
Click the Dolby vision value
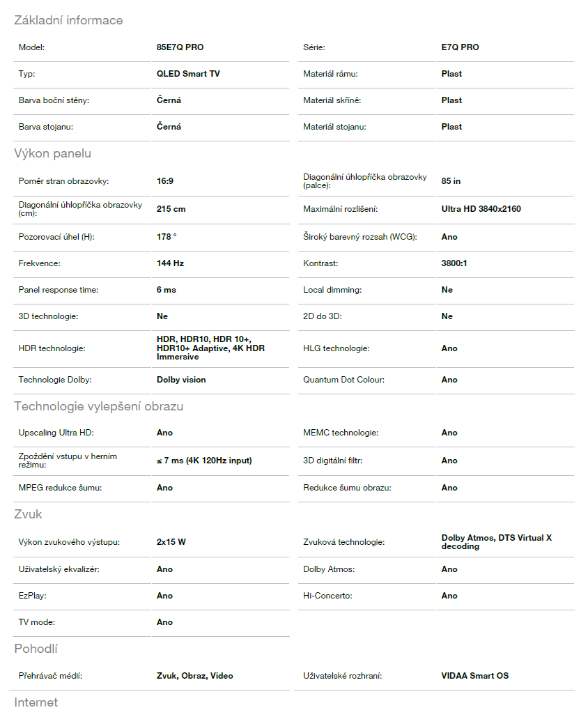[x=181, y=380]
